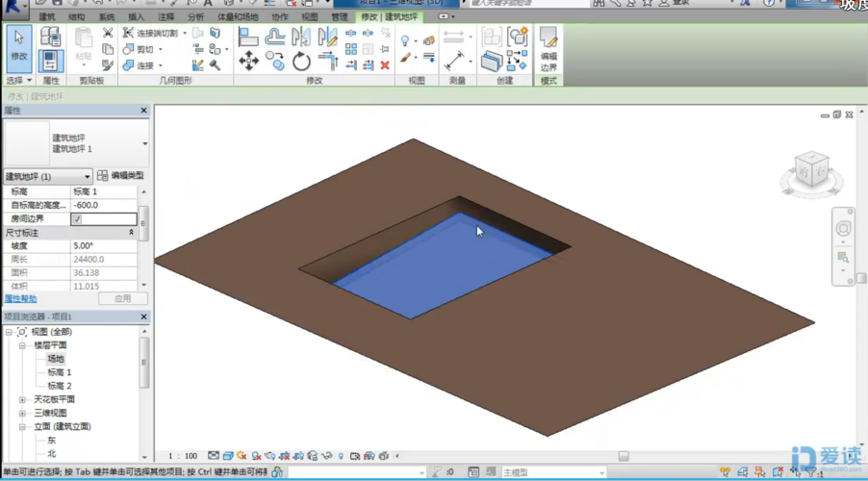Click the red Delete X icon
This screenshot has height=481, width=868.
point(385,65)
